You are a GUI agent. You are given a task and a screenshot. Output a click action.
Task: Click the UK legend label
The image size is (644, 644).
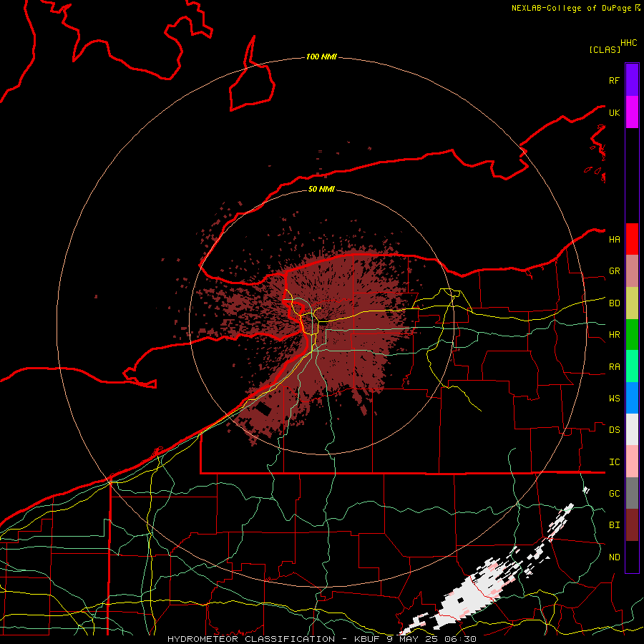coord(614,112)
